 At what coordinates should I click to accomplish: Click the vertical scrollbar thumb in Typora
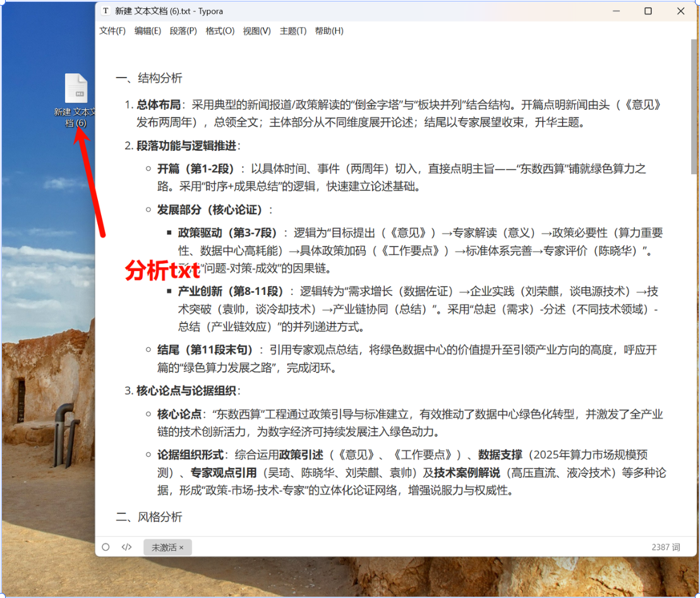click(694, 106)
